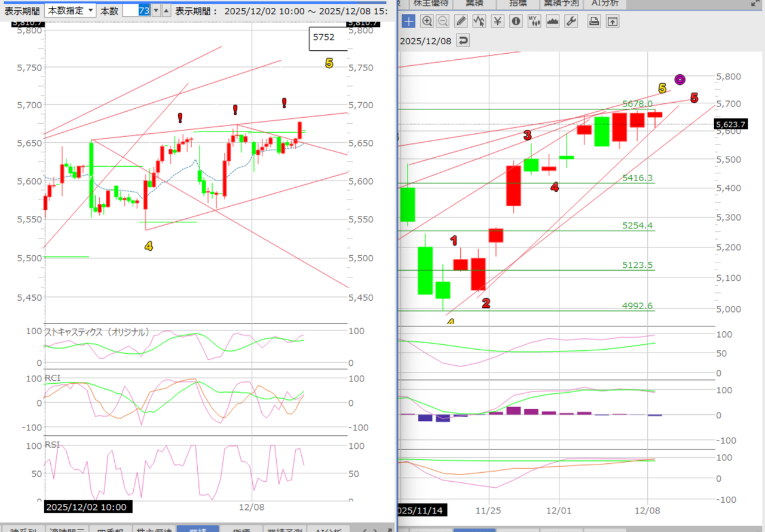The image size is (765, 532).
Task: Select the pencil drawing tool
Action: coord(461,22)
